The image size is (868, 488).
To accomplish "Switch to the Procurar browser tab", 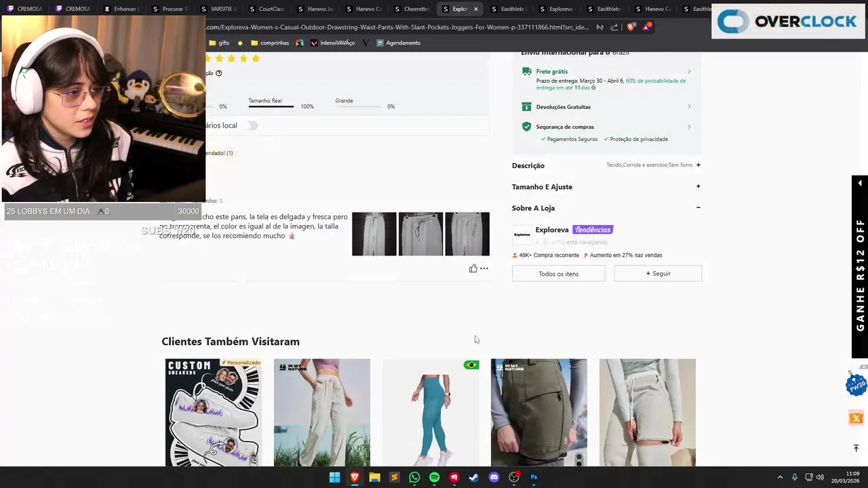I will [x=170, y=9].
